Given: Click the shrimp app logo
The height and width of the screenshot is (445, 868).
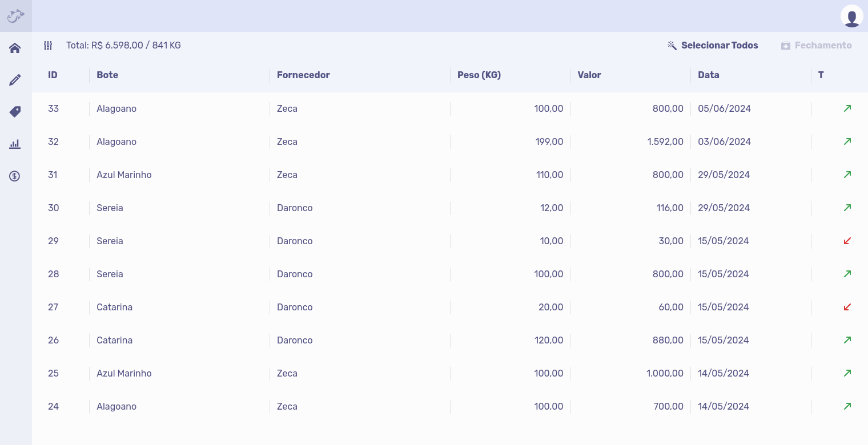Looking at the screenshot, I should coord(15,16).
